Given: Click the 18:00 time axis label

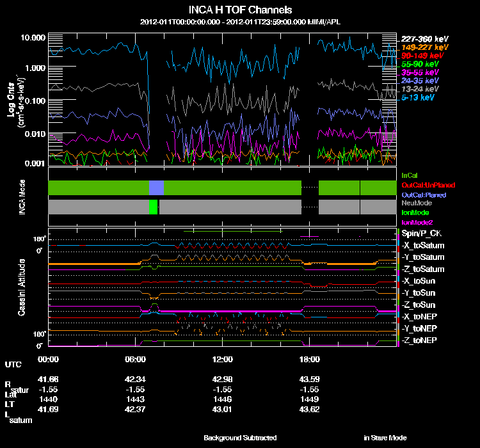Looking at the screenshot, I should coord(310,360).
